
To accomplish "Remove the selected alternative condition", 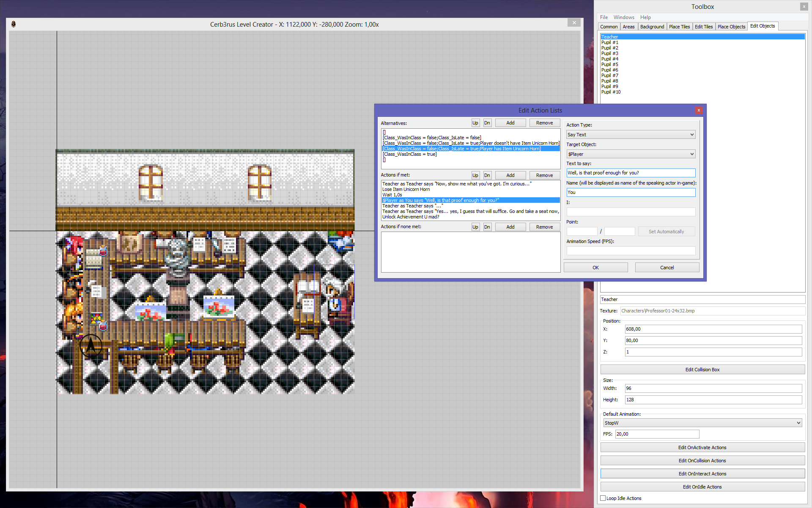I will tap(544, 123).
